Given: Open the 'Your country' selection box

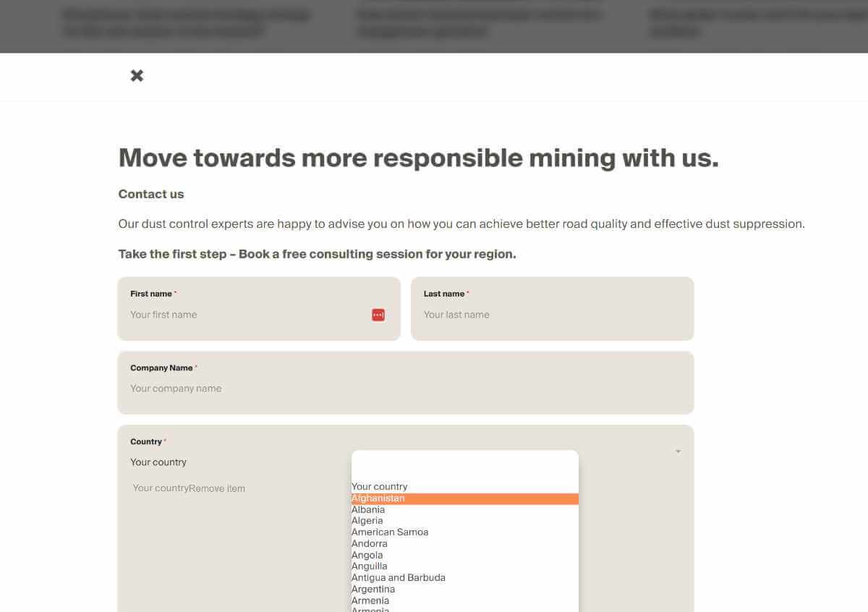Looking at the screenshot, I should (158, 462).
